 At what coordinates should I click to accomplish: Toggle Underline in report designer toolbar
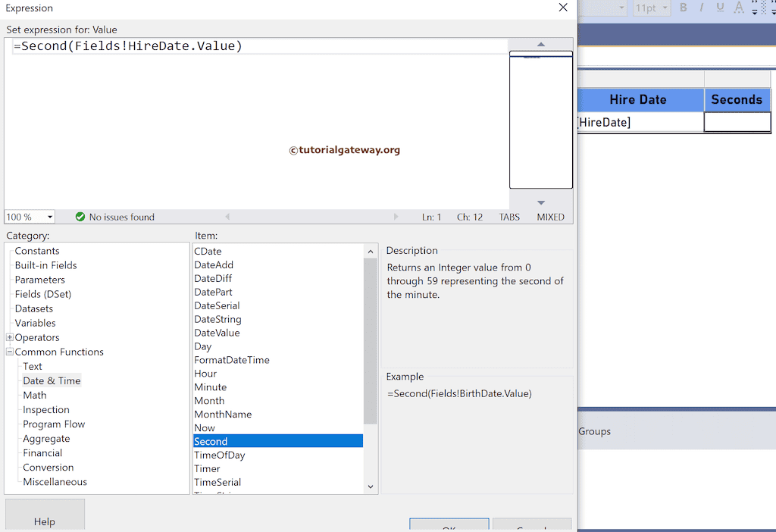(x=720, y=8)
